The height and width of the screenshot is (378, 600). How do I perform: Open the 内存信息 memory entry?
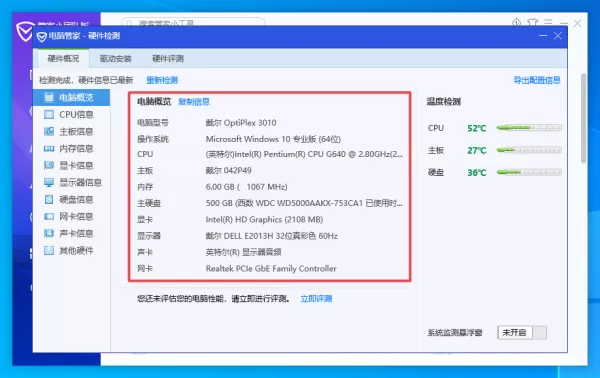click(72, 148)
